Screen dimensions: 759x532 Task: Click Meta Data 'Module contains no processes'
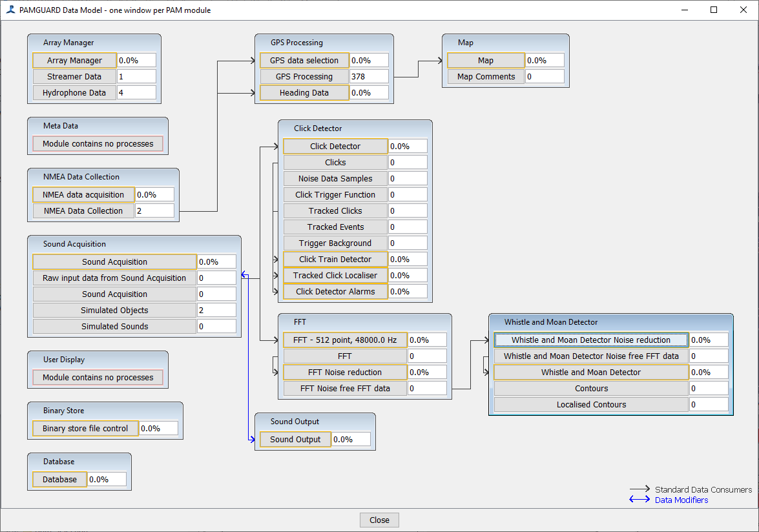[98, 143]
